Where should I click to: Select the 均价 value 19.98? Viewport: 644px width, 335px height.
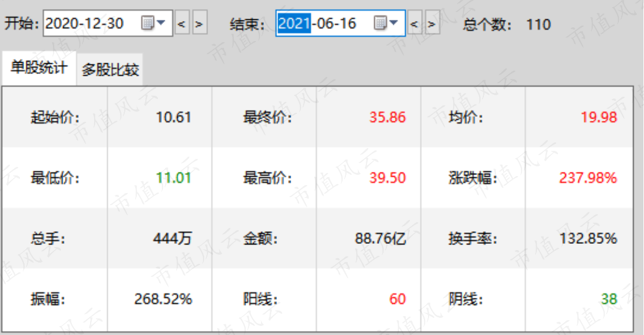(598, 117)
